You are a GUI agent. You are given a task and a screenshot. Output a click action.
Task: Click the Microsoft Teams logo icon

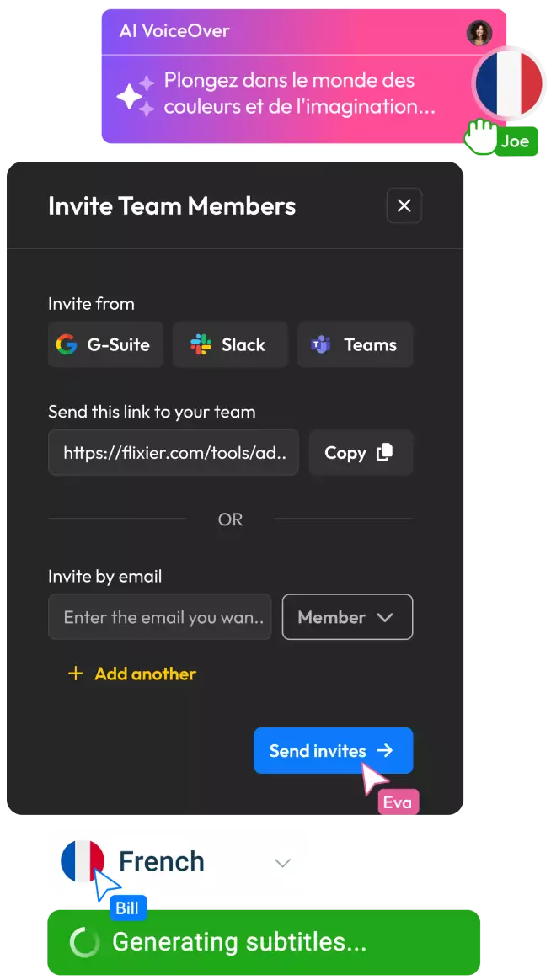tap(321, 344)
